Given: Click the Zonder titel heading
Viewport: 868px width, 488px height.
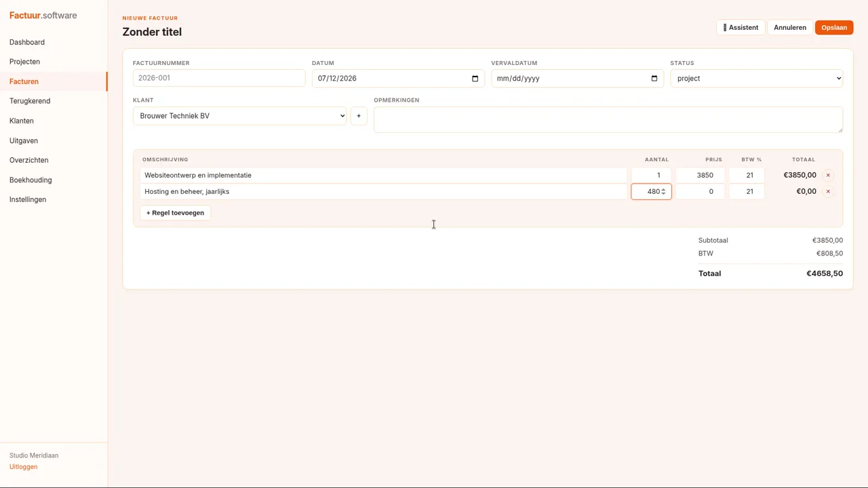Looking at the screenshot, I should pos(152,32).
